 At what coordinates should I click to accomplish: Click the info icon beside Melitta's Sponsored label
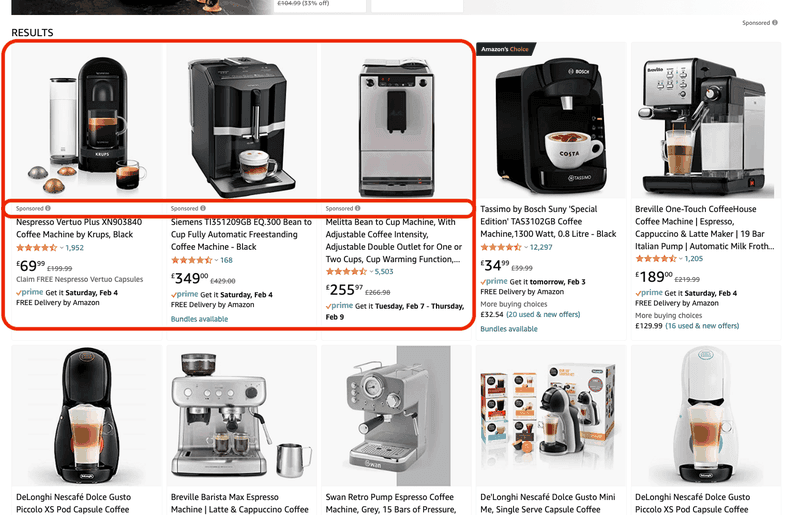click(358, 208)
